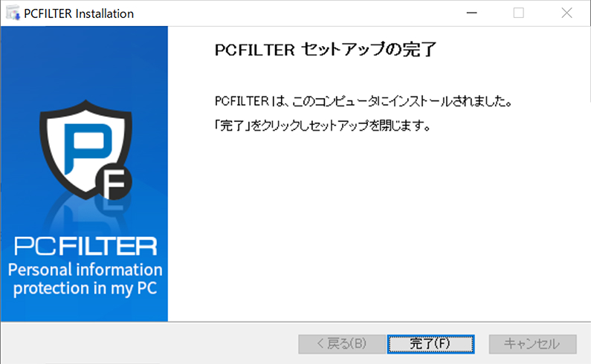This screenshot has width=591, height=364.
Task: Click the heading "PCFILTER セットアップの完了"
Action: click(x=323, y=51)
